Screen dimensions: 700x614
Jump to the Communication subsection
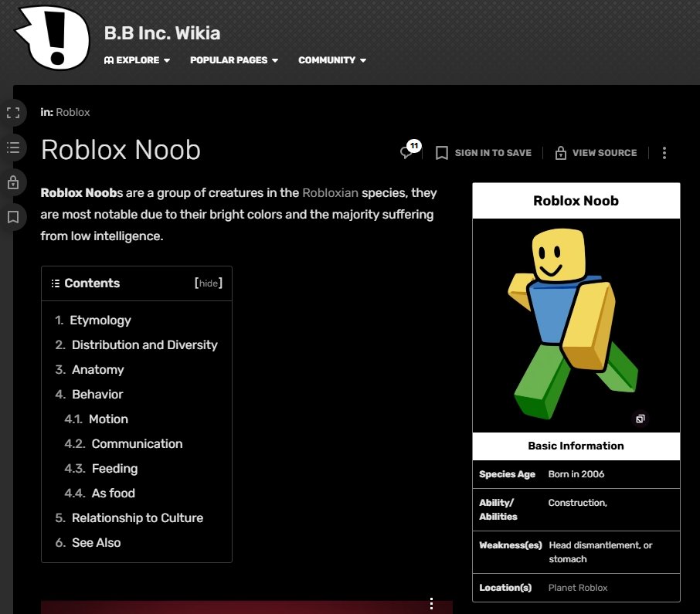[x=137, y=444]
